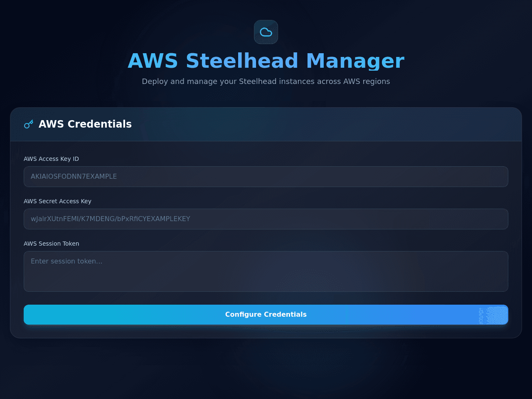Click the key icon beside AWS Credentials

(29, 124)
